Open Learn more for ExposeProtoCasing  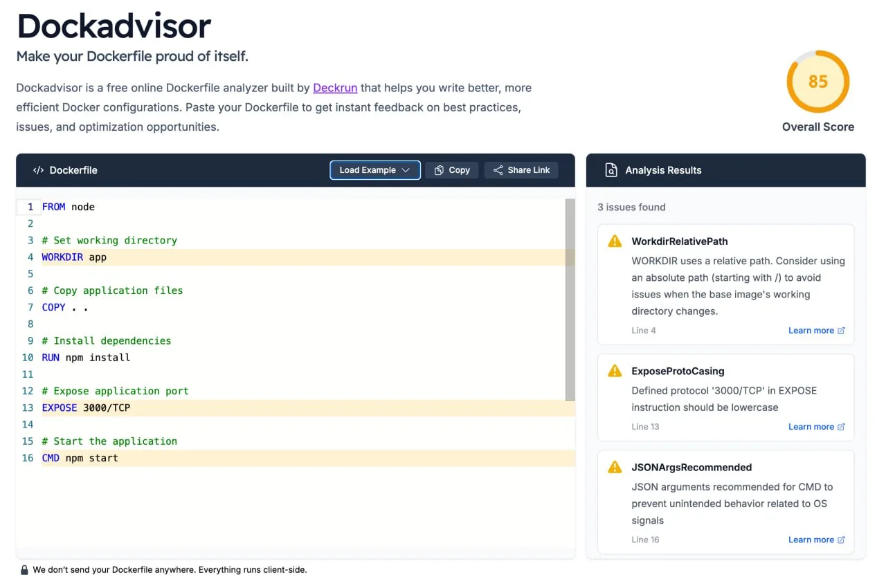[817, 427]
